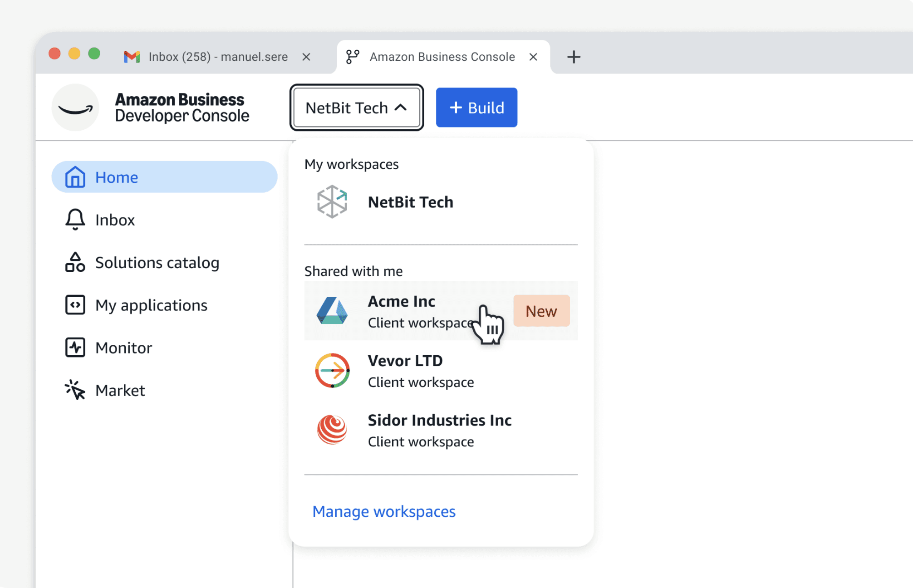Screen dimensions: 913x588
Task: Click the Home house icon in sidebar
Action: pos(75,177)
